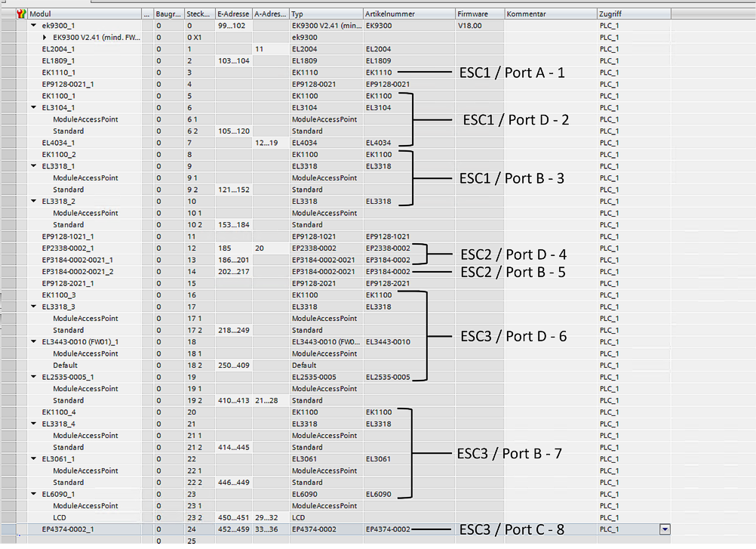The height and width of the screenshot is (549, 756).
Task: Collapse the EL3061_1 module node
Action: 33,458
